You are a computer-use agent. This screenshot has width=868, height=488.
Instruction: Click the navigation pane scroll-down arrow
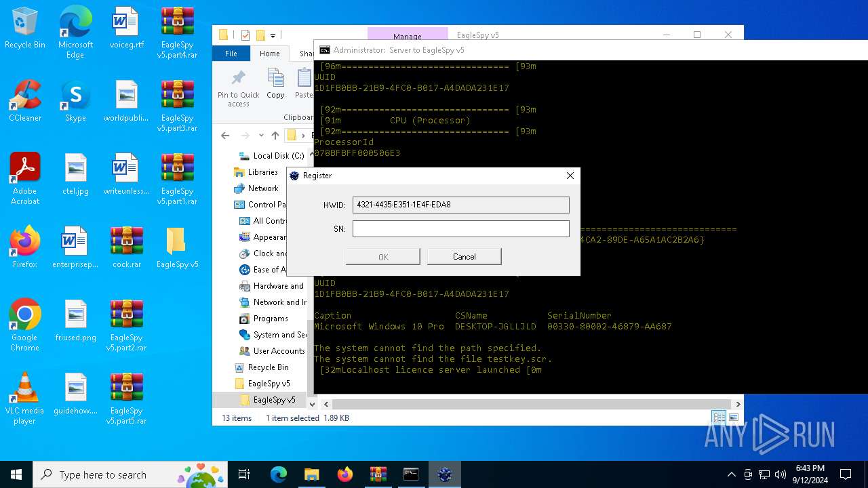coord(312,404)
